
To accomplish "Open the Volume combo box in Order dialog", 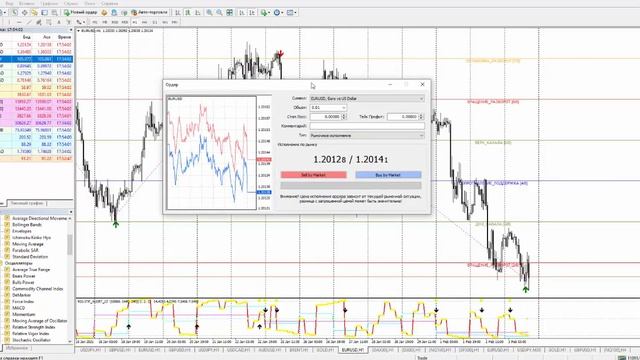I will (x=328, y=107).
